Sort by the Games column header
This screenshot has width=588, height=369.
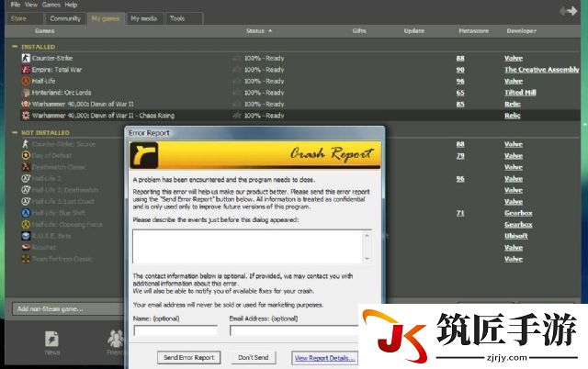pyautogui.click(x=45, y=30)
